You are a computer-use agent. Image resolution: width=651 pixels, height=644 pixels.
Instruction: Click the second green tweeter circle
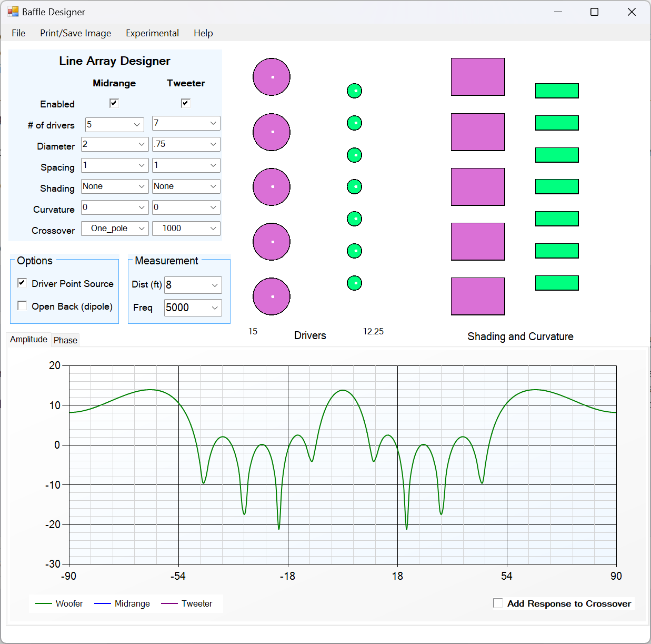[355, 123]
